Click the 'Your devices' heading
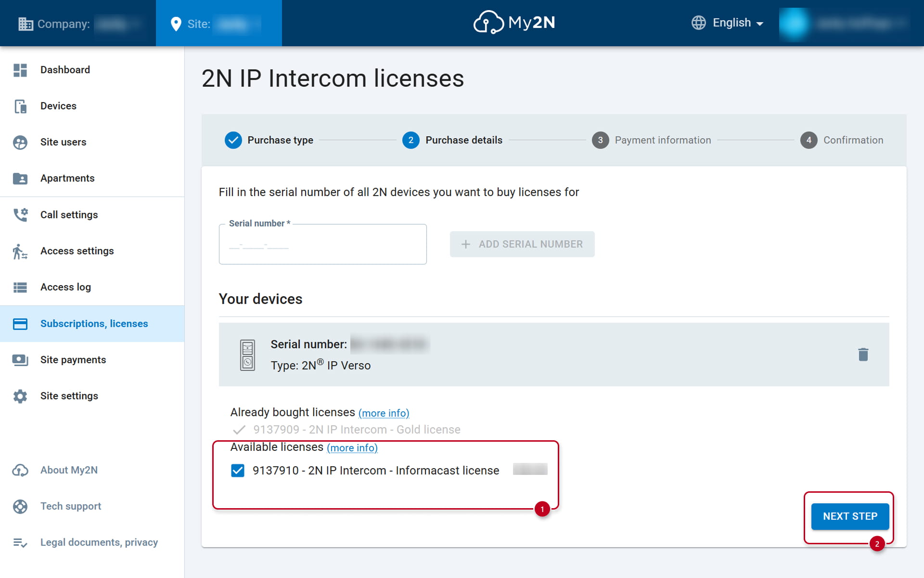Image resolution: width=924 pixels, height=578 pixels. [x=260, y=299]
